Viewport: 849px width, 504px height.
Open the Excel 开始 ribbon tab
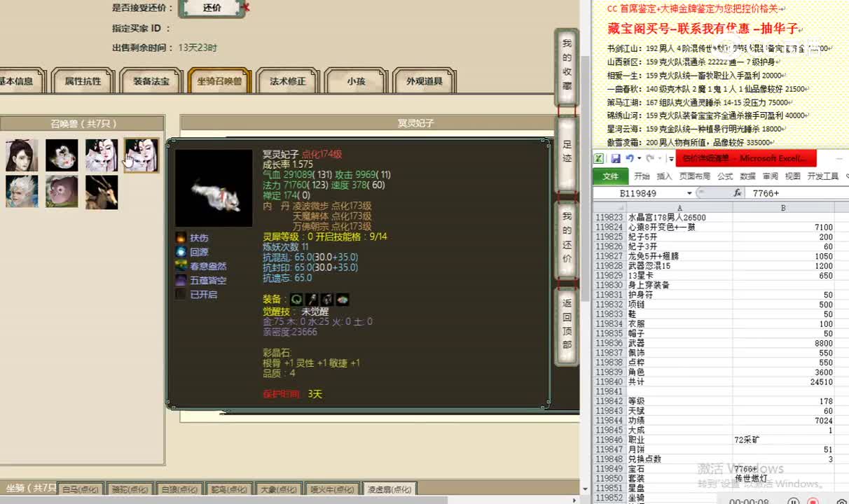[642, 176]
